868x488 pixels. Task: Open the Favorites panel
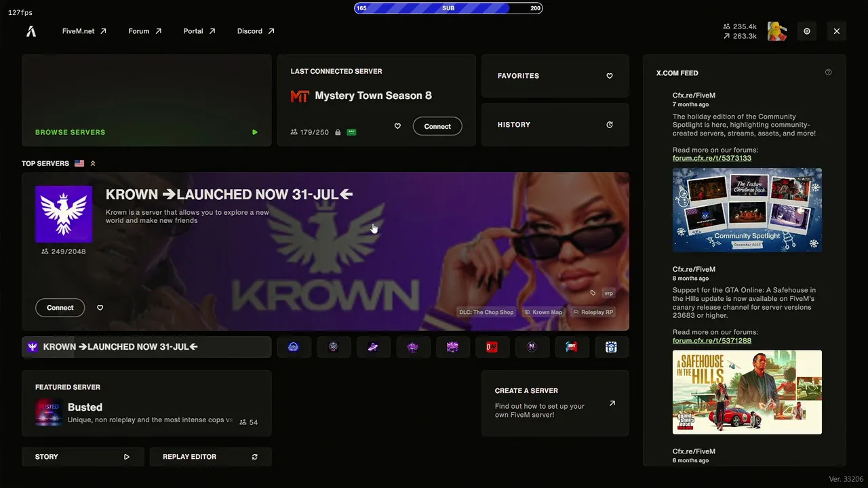coord(555,76)
